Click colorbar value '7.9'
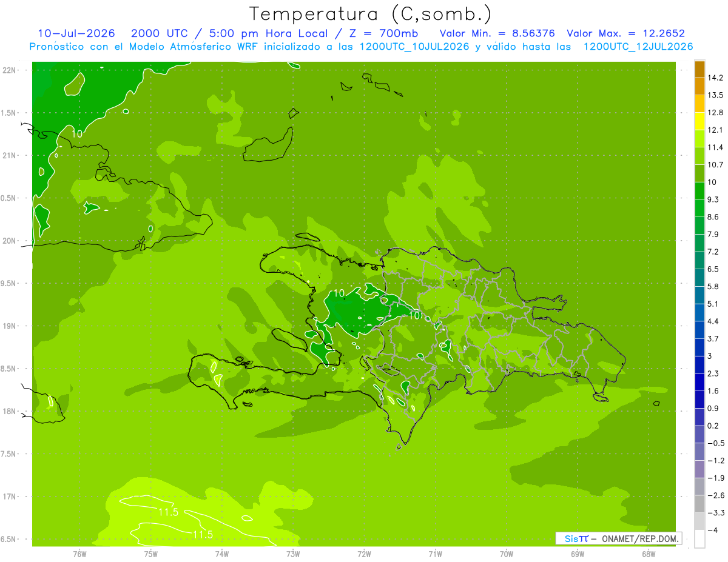This screenshot has width=728, height=562. [x=713, y=234]
